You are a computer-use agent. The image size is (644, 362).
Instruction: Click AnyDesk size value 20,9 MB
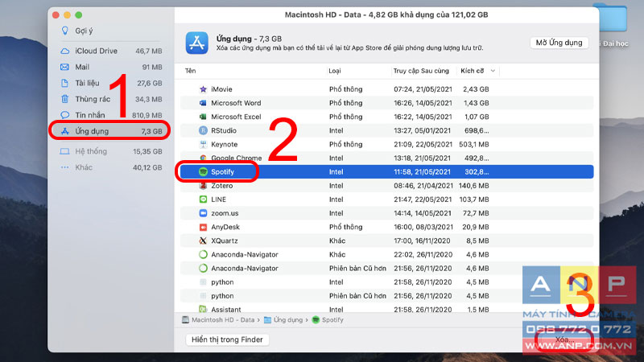pyautogui.click(x=476, y=227)
